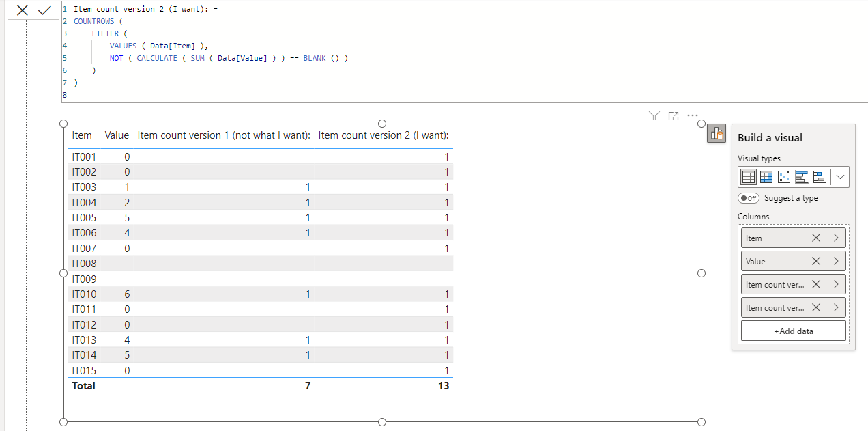Place cursor on the BLANK () function
Screen dimensions: 868x431
(x=321, y=58)
